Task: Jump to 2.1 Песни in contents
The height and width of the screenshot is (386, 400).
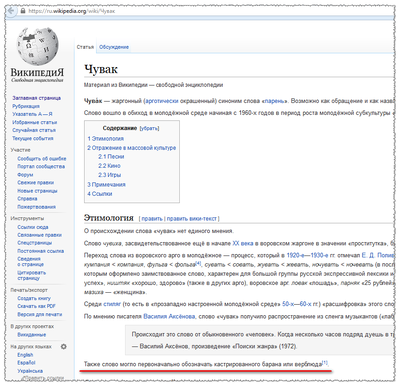Action: pyautogui.click(x=111, y=157)
